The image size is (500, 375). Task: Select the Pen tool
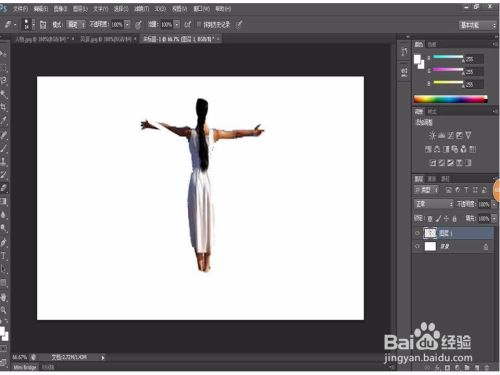[x=4, y=242]
